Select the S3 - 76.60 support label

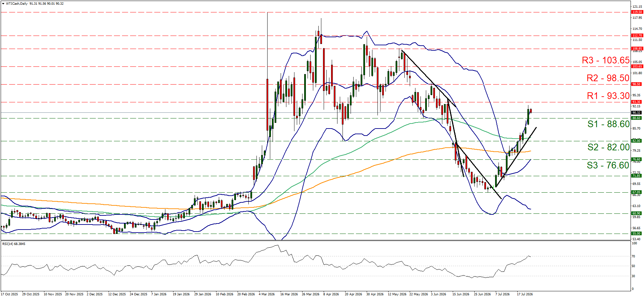click(x=608, y=165)
